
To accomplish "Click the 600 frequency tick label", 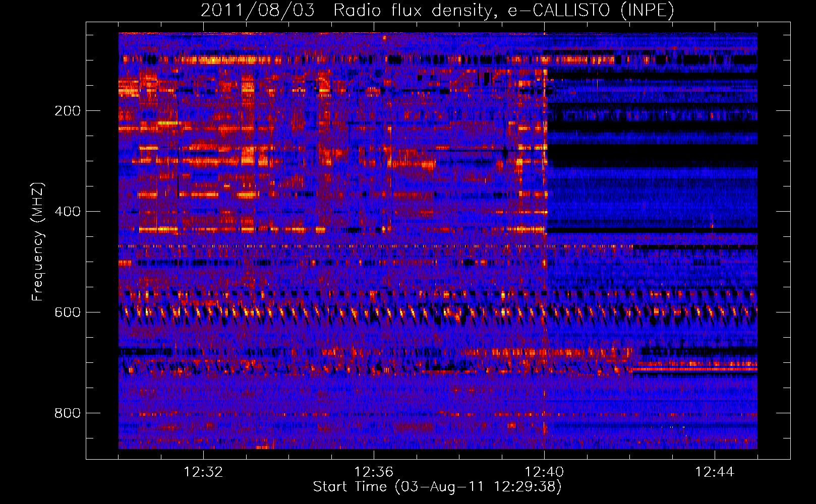I will tap(68, 312).
